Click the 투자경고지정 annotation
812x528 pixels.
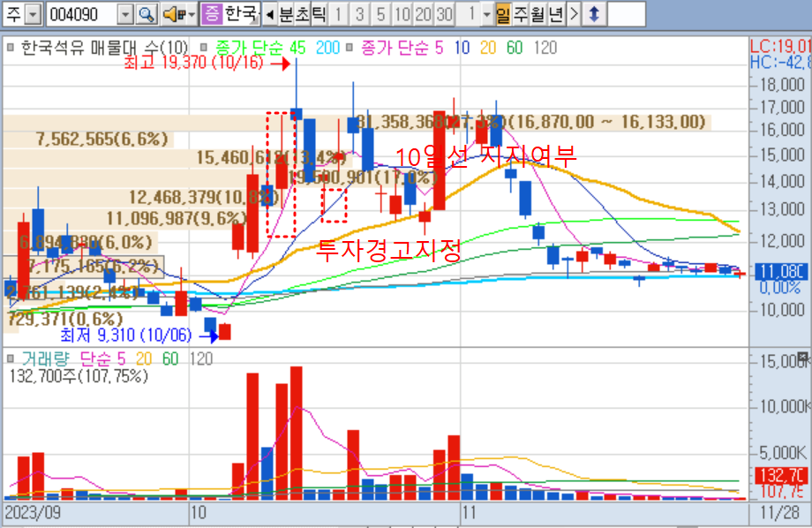pyautogui.click(x=388, y=251)
